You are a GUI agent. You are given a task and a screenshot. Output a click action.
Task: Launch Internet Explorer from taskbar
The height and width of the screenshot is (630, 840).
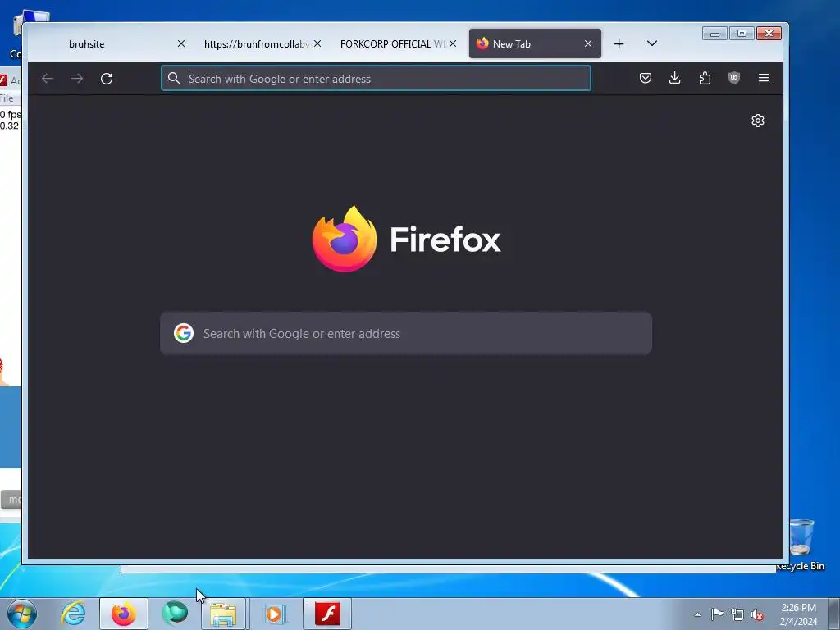pos(73,614)
